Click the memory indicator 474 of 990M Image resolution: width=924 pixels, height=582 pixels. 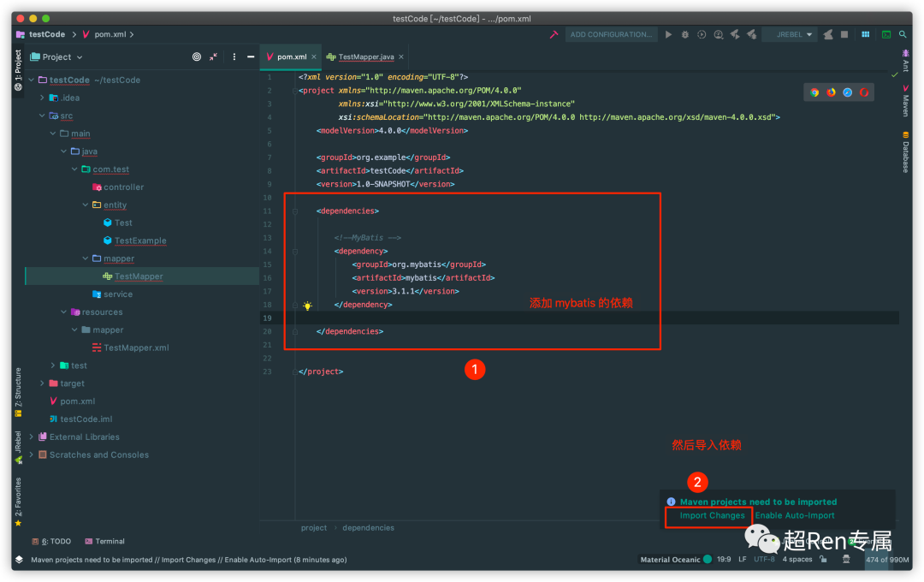[887, 560]
